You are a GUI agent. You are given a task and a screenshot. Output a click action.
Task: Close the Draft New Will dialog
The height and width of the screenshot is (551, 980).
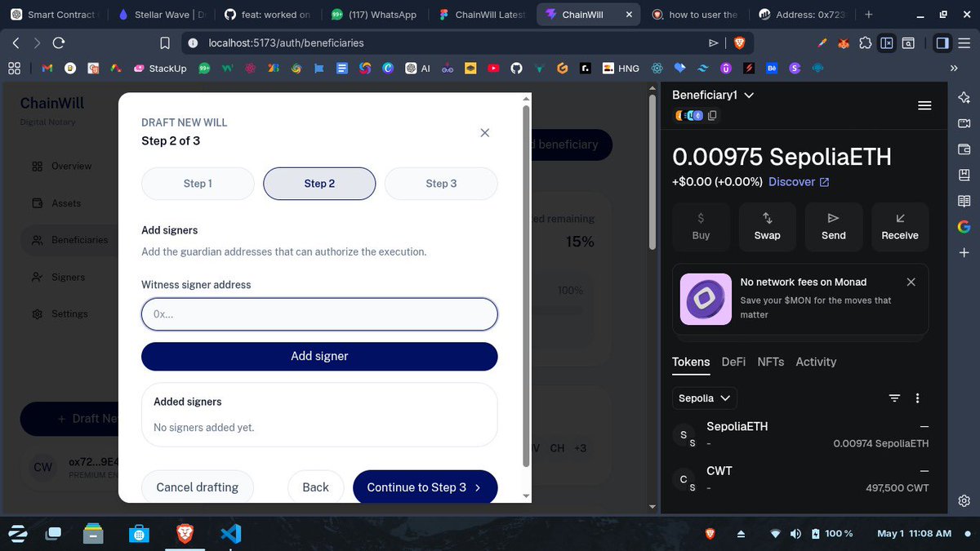484,132
